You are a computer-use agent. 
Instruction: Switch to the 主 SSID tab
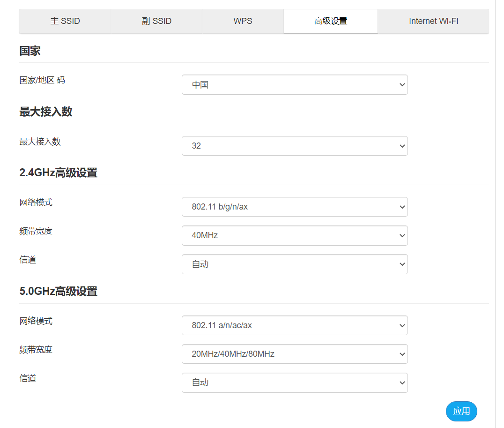pos(65,21)
